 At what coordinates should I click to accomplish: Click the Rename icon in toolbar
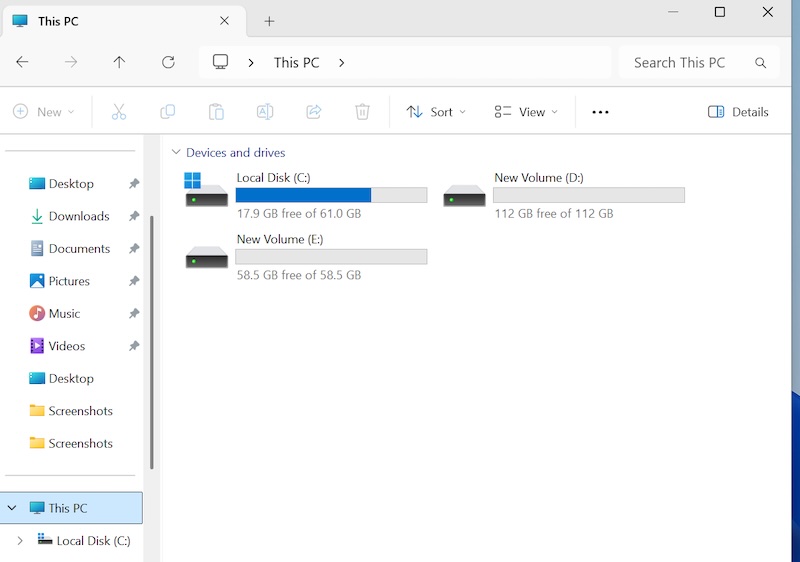(x=265, y=112)
